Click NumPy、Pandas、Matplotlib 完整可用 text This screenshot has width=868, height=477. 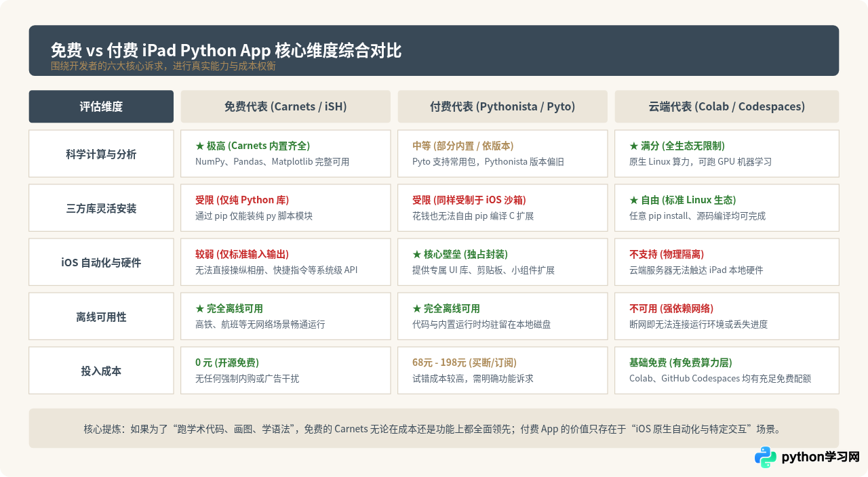(x=272, y=162)
